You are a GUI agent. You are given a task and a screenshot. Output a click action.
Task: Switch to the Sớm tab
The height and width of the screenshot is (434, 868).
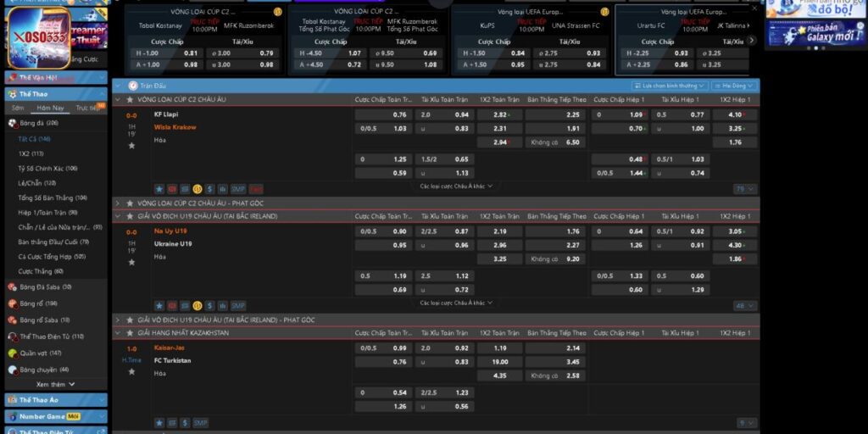point(18,108)
